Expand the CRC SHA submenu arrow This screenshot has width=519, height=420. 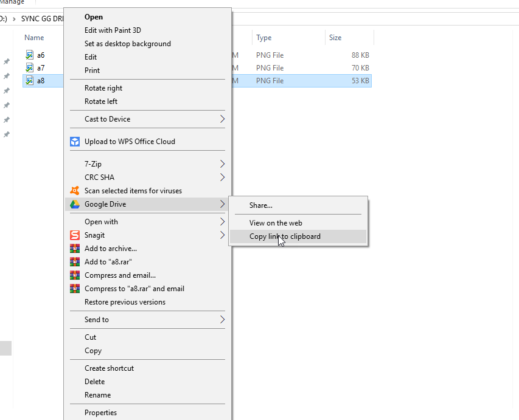222,177
